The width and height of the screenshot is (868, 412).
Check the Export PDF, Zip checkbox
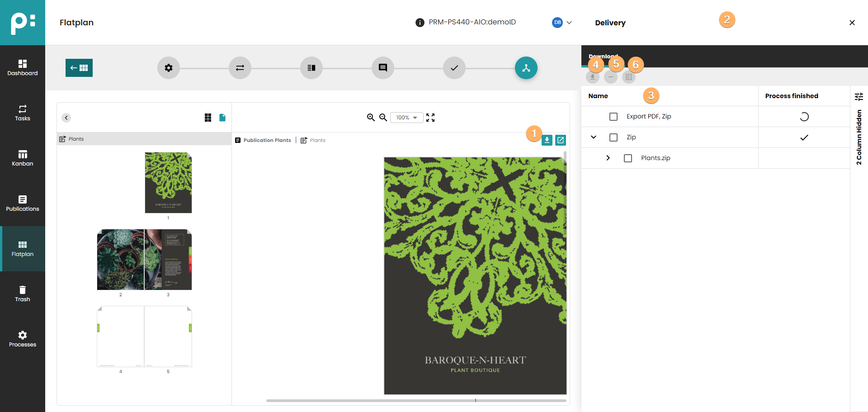(613, 117)
